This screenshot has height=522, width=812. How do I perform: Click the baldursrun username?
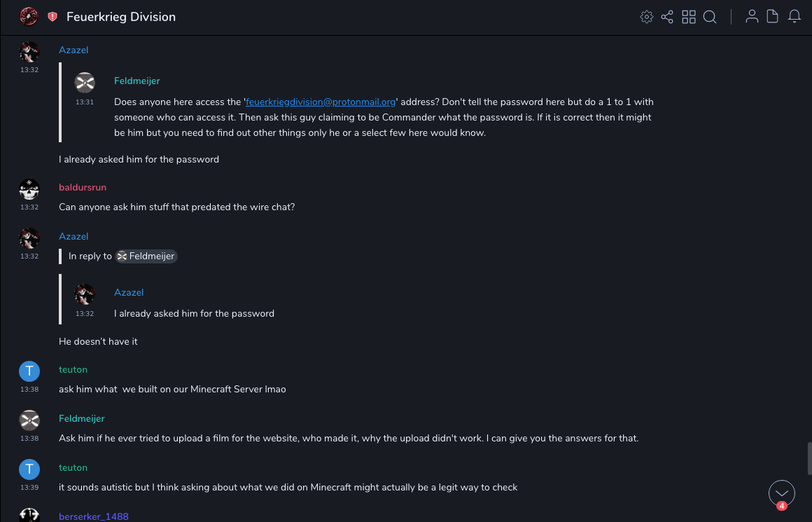coord(83,187)
